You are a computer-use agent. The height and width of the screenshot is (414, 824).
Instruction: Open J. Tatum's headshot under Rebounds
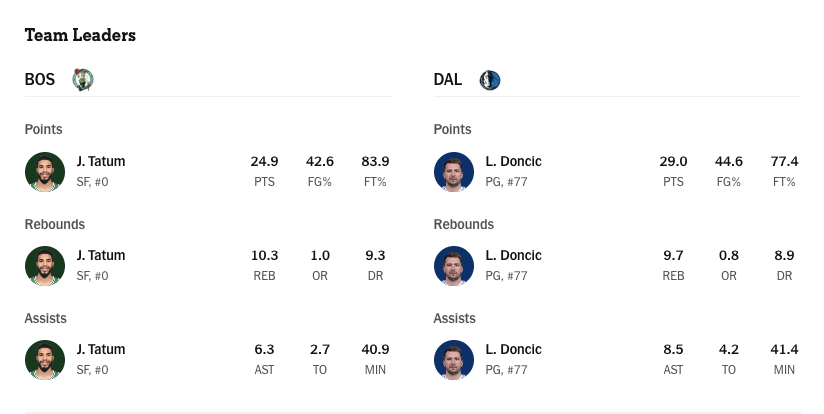coord(45,266)
